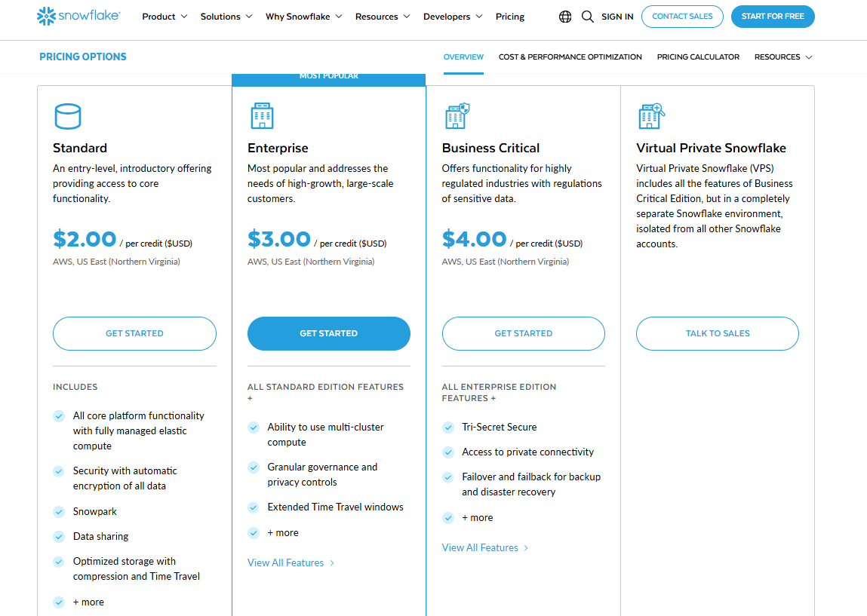Click + more in Enterprise features list
867x616 pixels.
[283, 533]
